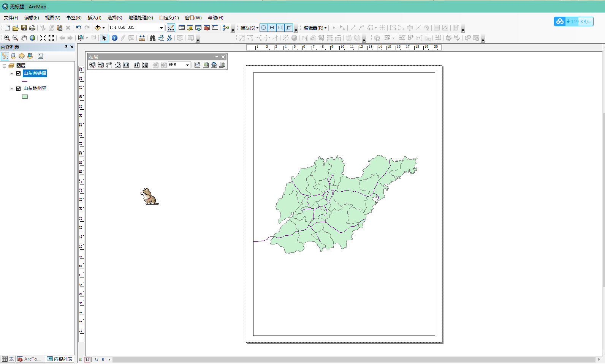The height and width of the screenshot is (364, 605).
Task: Collapse the 图层 data frame tree node
Action: point(4,66)
